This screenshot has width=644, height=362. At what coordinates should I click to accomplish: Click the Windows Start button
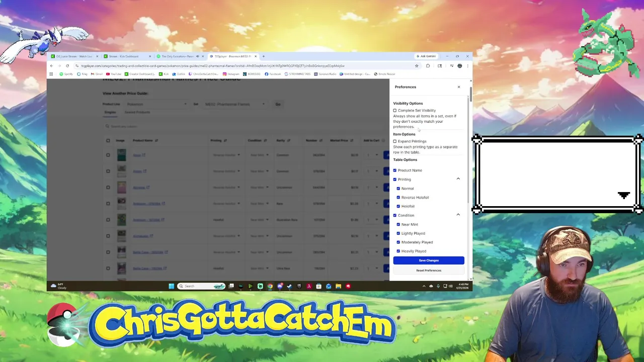tap(171, 286)
